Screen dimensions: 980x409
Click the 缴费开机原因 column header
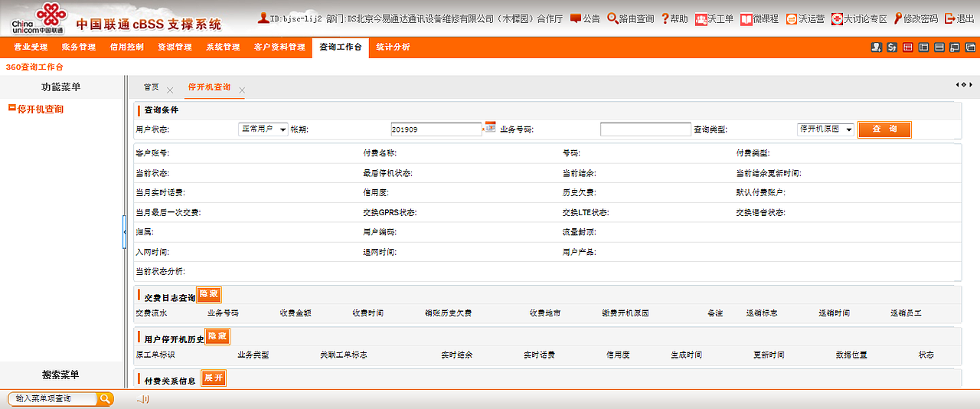[626, 313]
